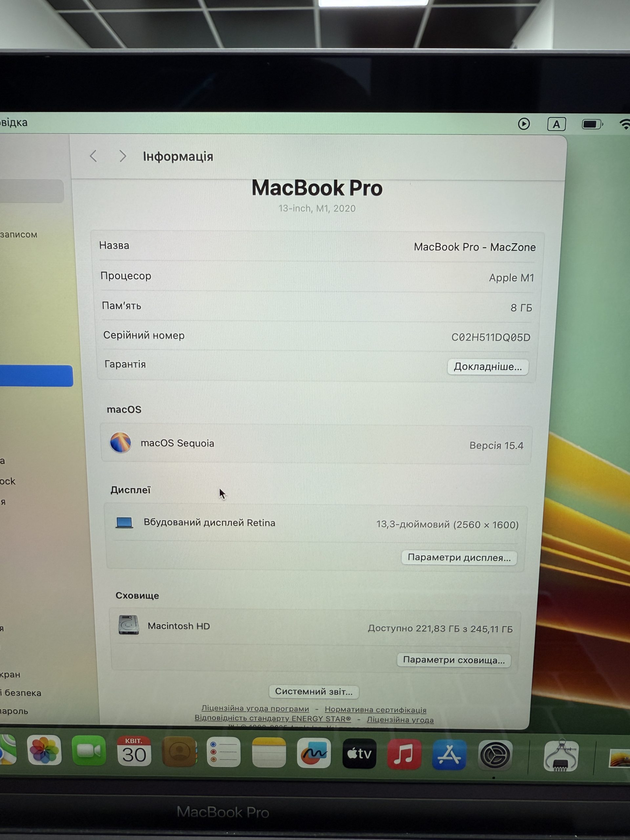Launch FaceTime from the Dock
The width and height of the screenshot is (630, 840).
click(89, 751)
